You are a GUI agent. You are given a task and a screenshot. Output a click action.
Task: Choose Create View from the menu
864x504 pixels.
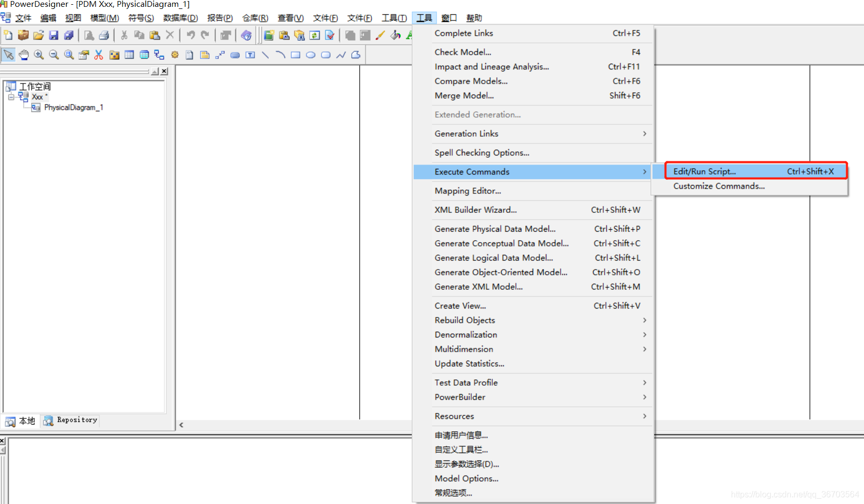pyautogui.click(x=533, y=306)
